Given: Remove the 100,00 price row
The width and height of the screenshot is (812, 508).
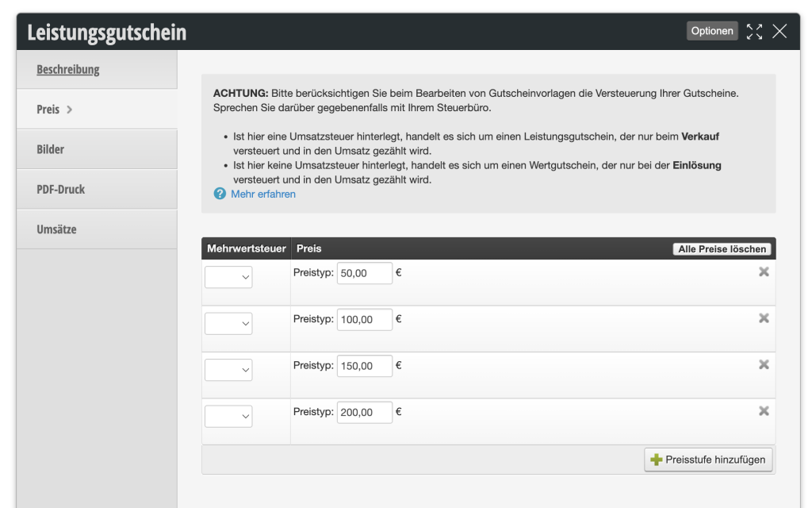Looking at the screenshot, I should click(764, 318).
